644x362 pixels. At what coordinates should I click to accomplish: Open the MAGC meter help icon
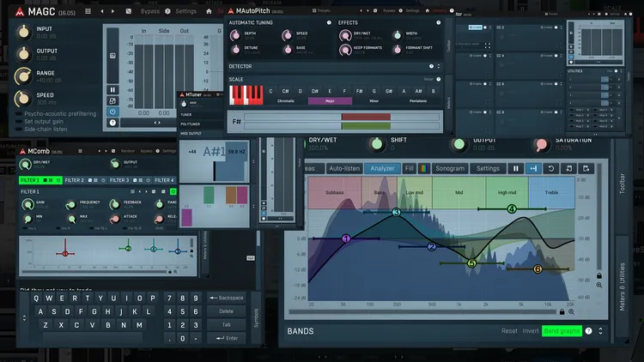[x=112, y=123]
